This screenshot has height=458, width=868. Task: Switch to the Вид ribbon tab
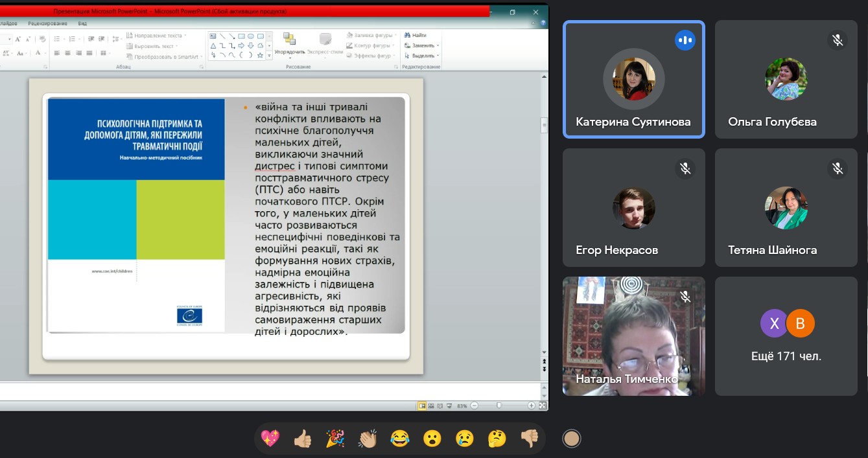click(x=82, y=23)
